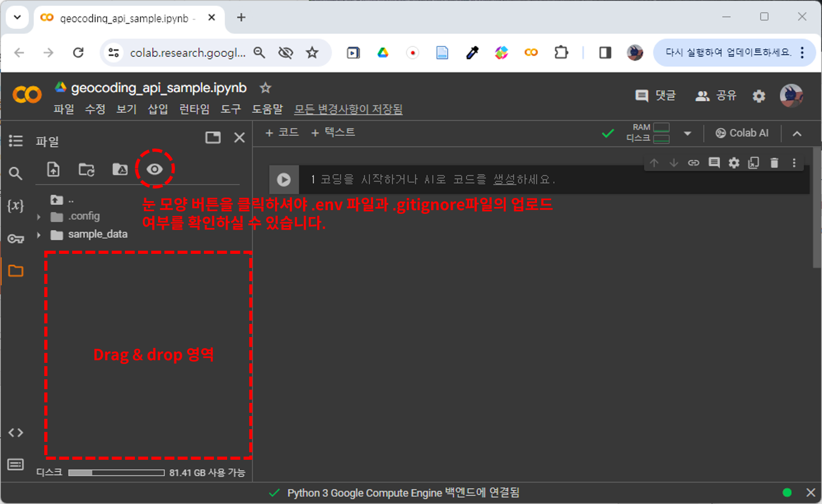
Task: Expand the sample_data folder
Action: [38, 235]
